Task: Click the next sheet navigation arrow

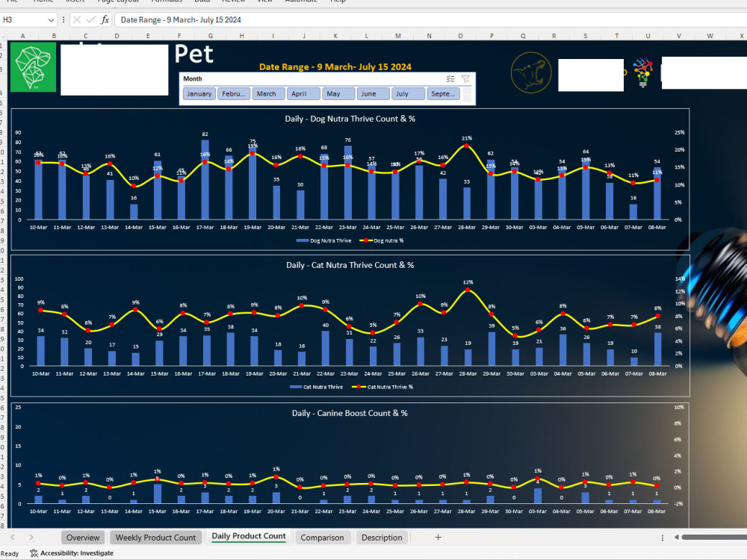Action: click(x=31, y=537)
